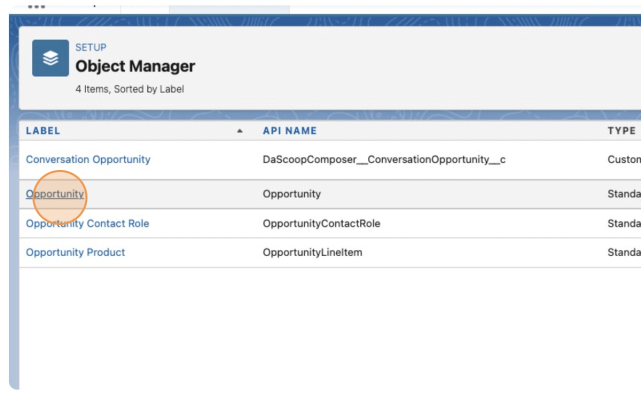
Task: Click the Object Manager page title
Action: pyautogui.click(x=135, y=66)
